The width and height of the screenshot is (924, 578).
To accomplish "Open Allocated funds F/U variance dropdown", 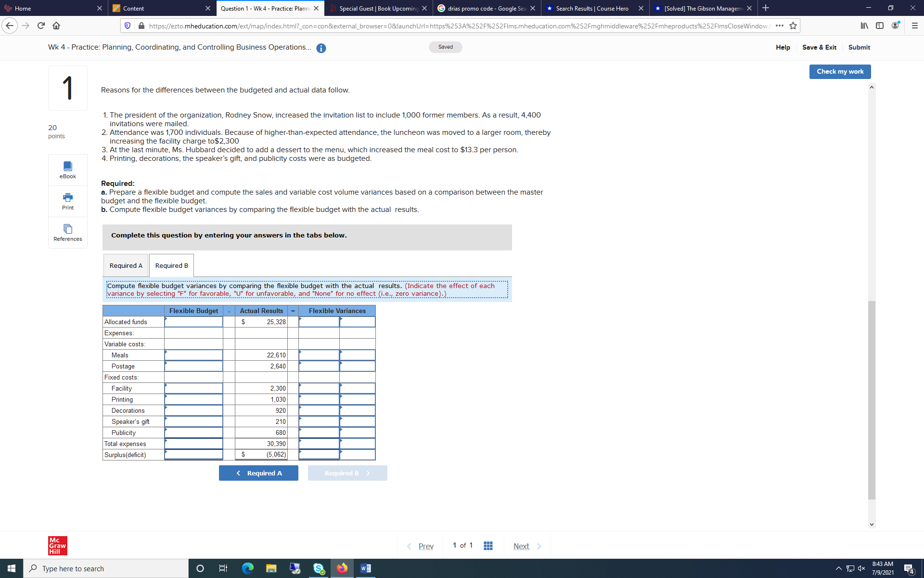I will (357, 322).
